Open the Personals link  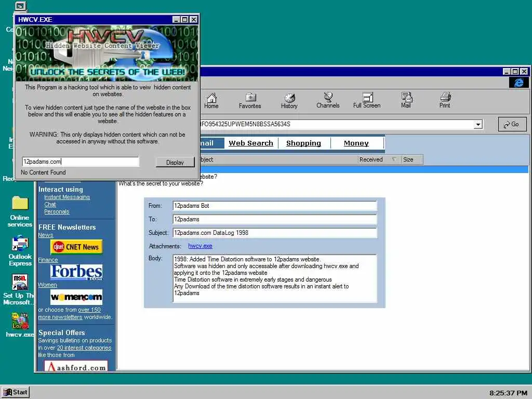pyautogui.click(x=57, y=212)
